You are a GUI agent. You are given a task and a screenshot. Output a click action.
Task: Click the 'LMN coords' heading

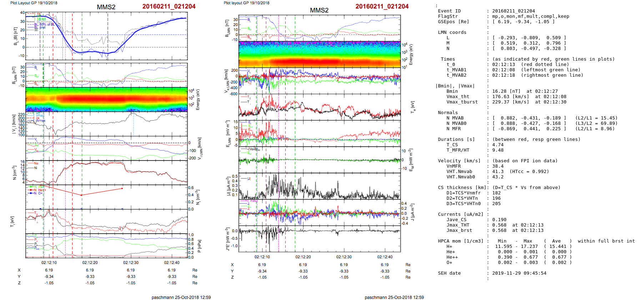[x=452, y=32]
